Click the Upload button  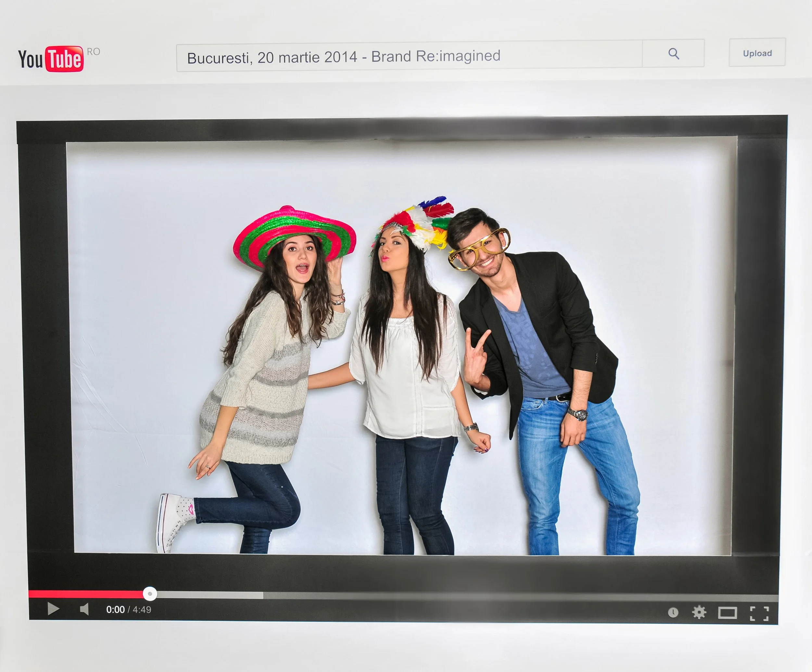[757, 53]
